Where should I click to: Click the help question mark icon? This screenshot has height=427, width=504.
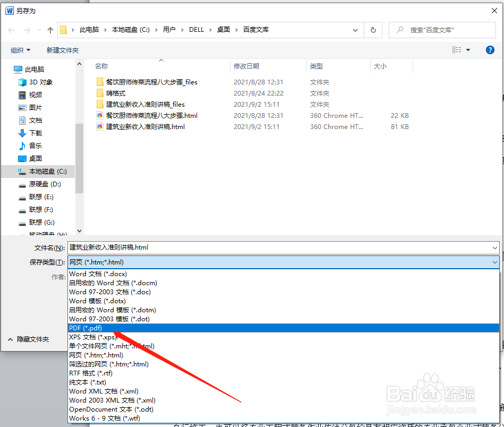[x=490, y=50]
